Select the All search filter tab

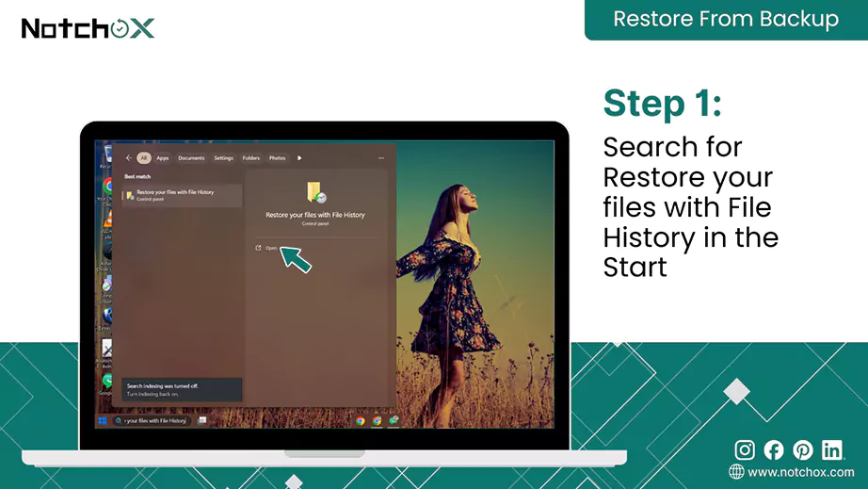[144, 158]
